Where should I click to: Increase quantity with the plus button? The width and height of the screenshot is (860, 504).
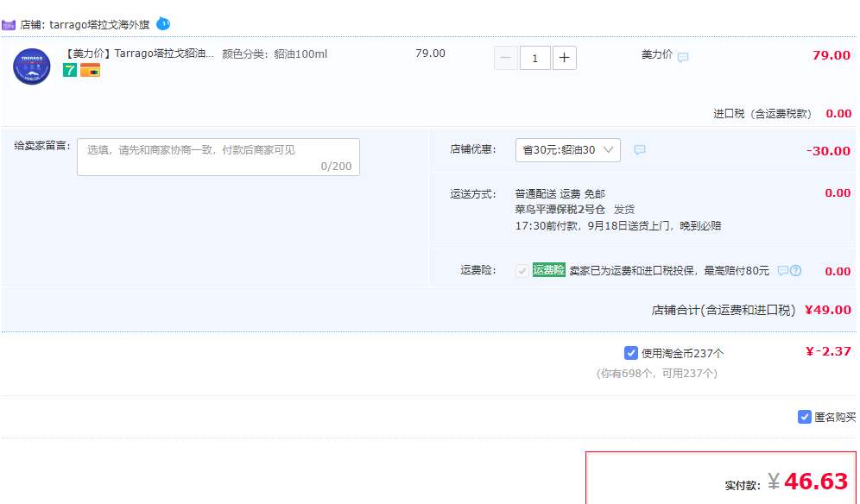(565, 58)
